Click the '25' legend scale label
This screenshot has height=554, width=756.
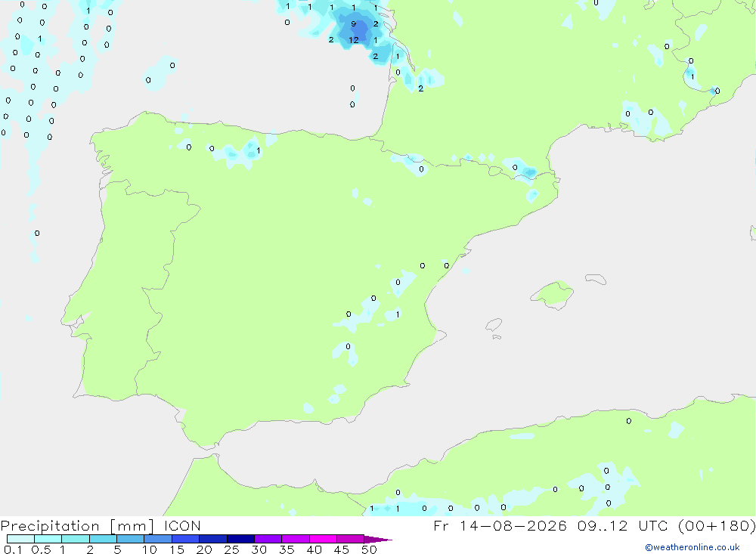coord(231,549)
